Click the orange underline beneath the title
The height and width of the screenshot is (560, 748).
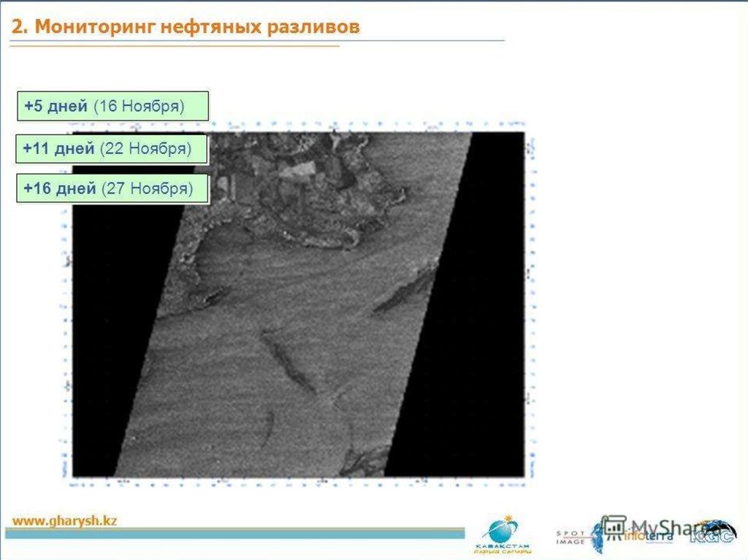[x=175, y=46]
